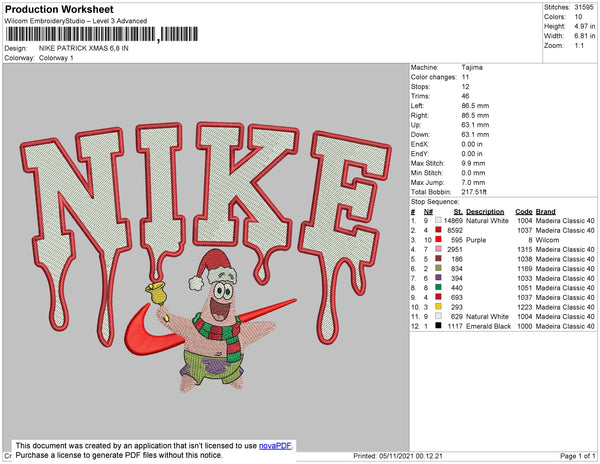
Task: Click the Colors value 10
Action: tap(578, 16)
